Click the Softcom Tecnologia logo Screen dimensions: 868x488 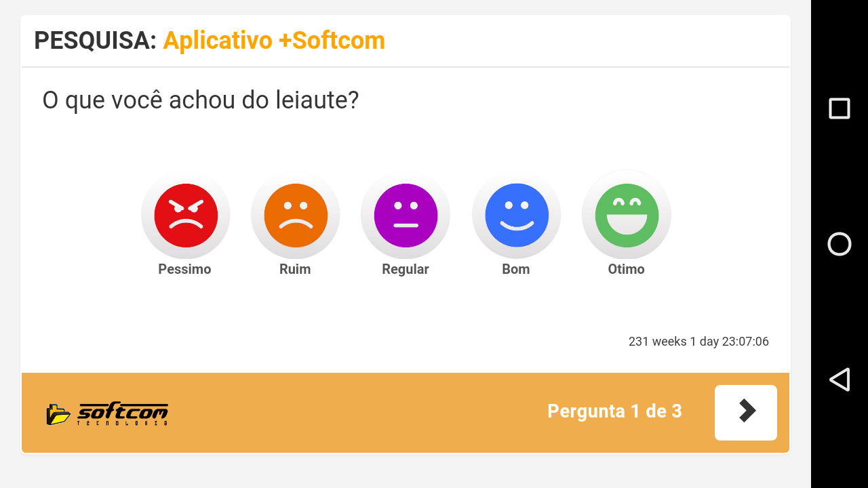(x=107, y=413)
